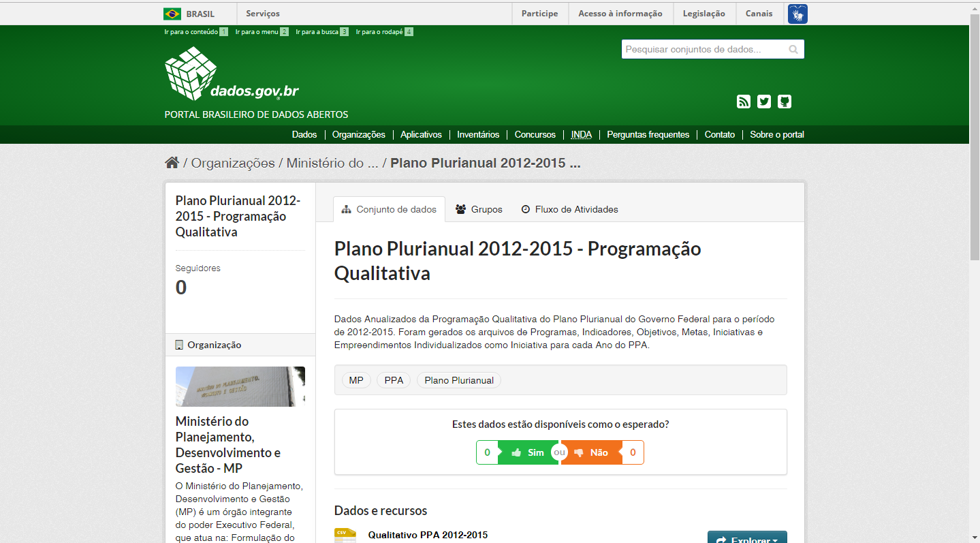Open the Fluxo de Atividades tab
This screenshot has height=543, width=980.
tap(569, 209)
